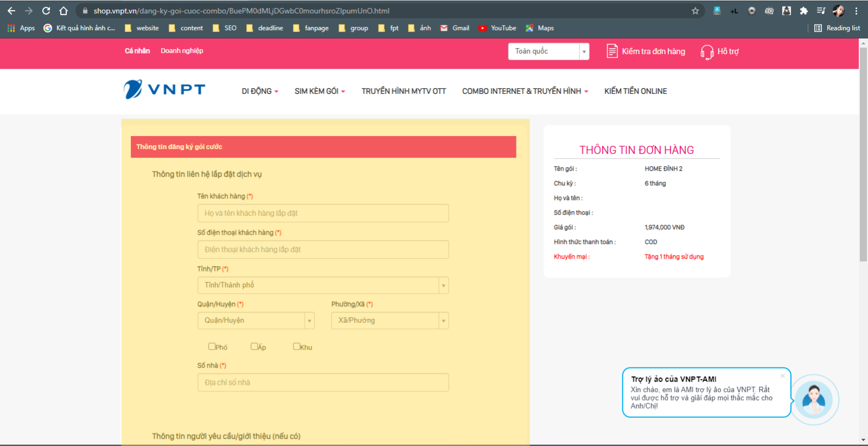Open the SEO bookmarks folder
Image resolution: width=868 pixels, height=446 pixels.
point(225,28)
